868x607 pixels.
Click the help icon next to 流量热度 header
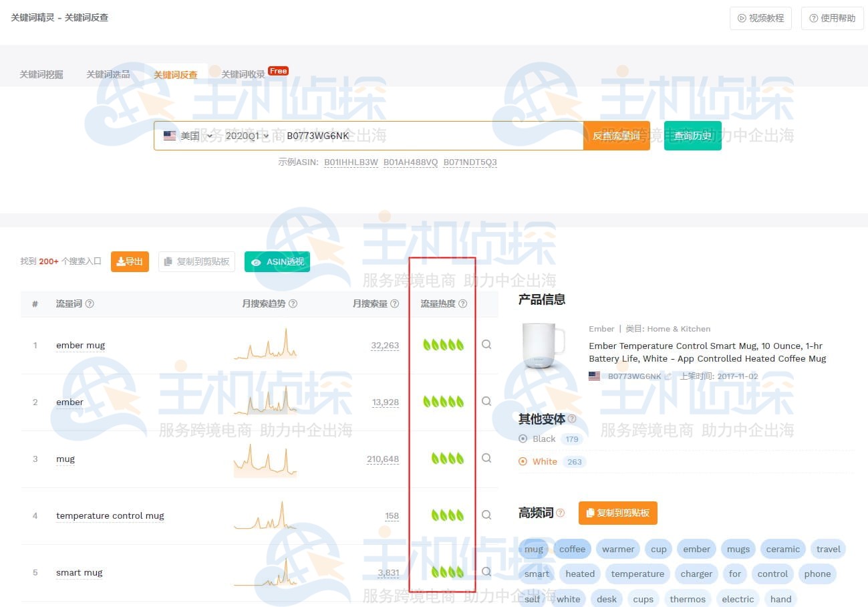(462, 303)
